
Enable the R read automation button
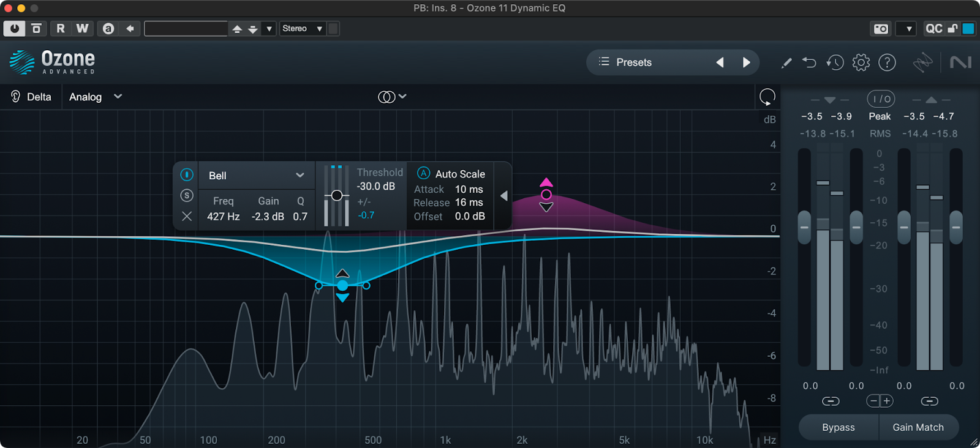tap(61, 28)
